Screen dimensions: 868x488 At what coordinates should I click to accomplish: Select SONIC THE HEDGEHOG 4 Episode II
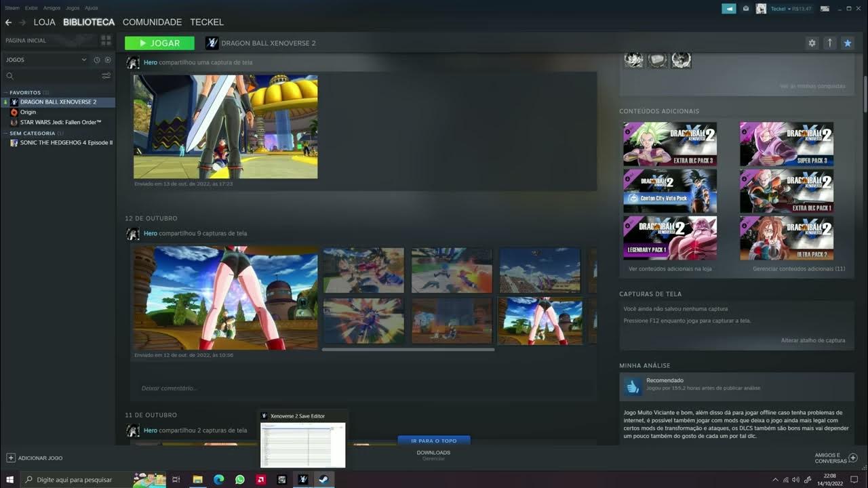pyautogui.click(x=66, y=143)
